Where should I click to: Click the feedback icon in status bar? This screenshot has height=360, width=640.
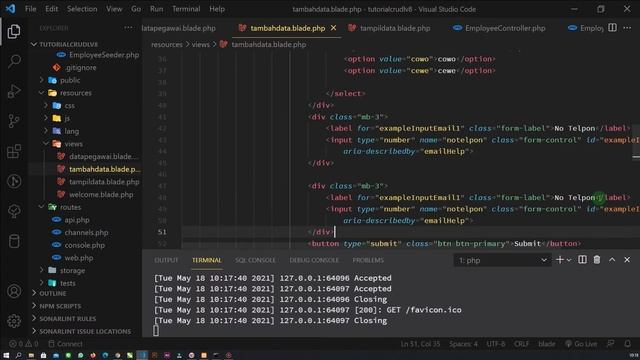tap(611, 344)
